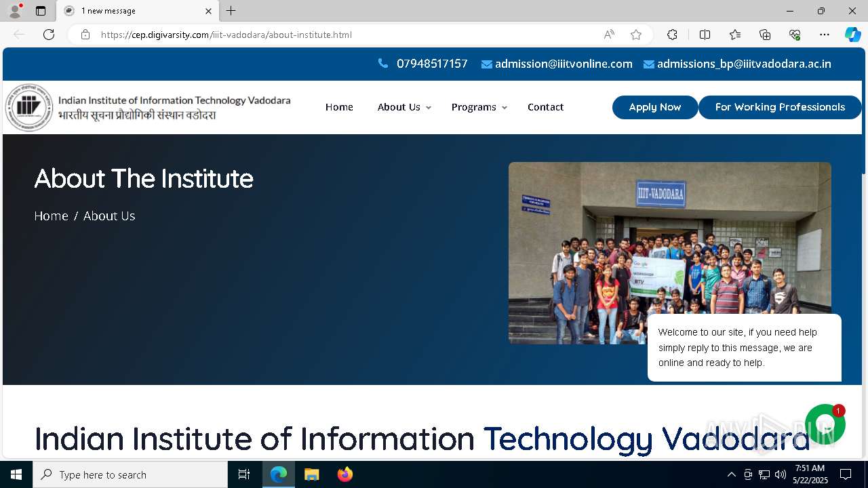The image size is (868, 488).
Task: Launch the Copilot sidebar
Action: (853, 35)
